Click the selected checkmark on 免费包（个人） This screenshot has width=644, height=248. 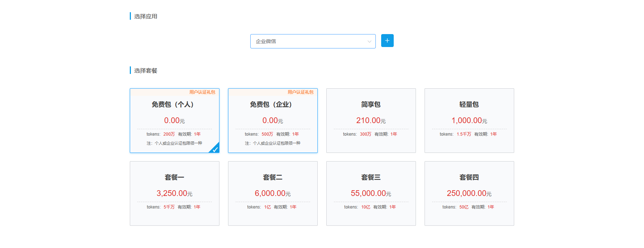click(x=215, y=149)
